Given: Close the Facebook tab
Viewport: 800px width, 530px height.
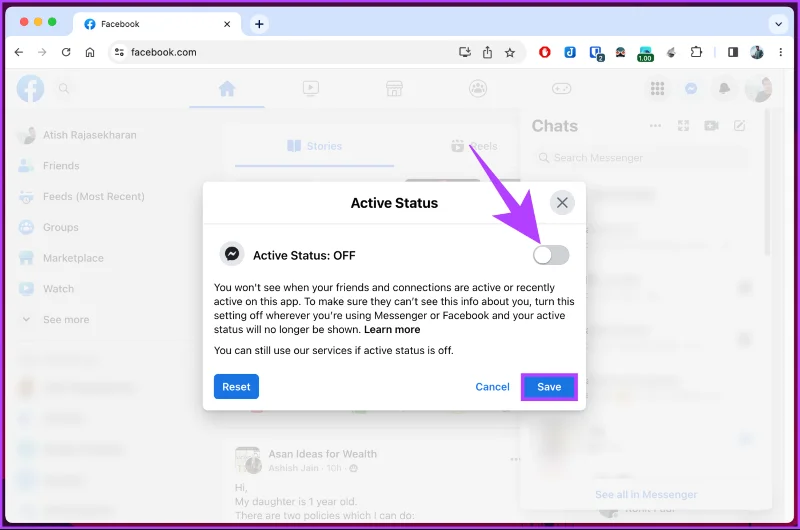Looking at the screenshot, I should tap(227, 24).
